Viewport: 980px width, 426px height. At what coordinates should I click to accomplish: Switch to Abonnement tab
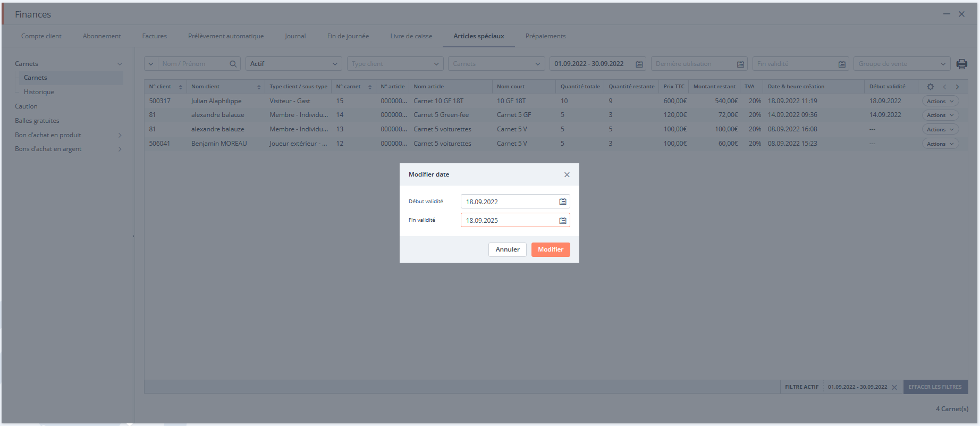(x=102, y=36)
